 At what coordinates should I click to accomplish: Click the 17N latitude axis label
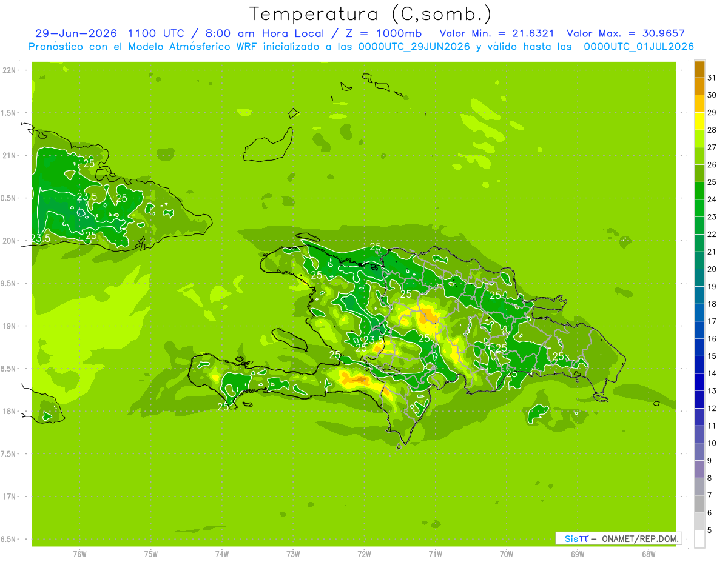pos(10,497)
